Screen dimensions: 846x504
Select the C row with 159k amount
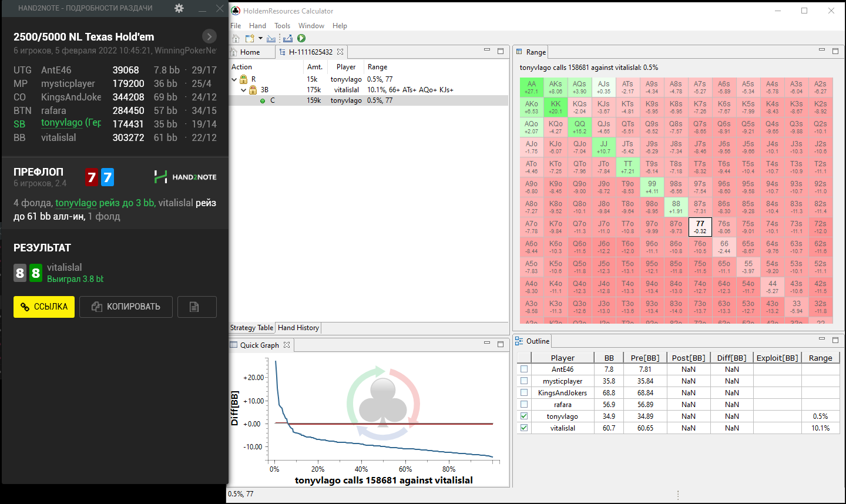tap(369, 100)
